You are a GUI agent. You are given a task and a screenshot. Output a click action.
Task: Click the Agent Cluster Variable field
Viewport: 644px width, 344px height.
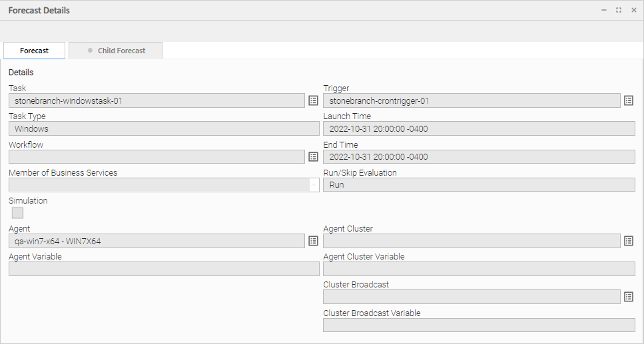(478, 269)
